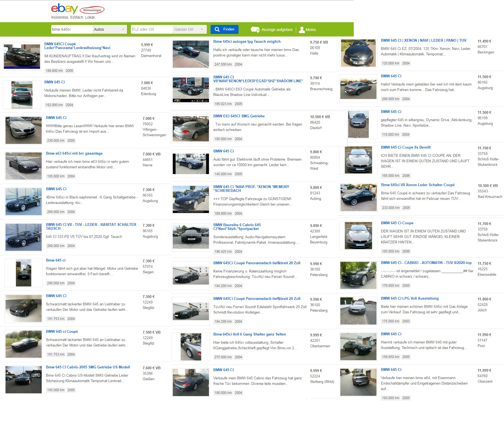The image size is (504, 432).
Task: Click thumbnail of Bmw 645ci Voll 6 Gang Shalter
Action: (191, 347)
